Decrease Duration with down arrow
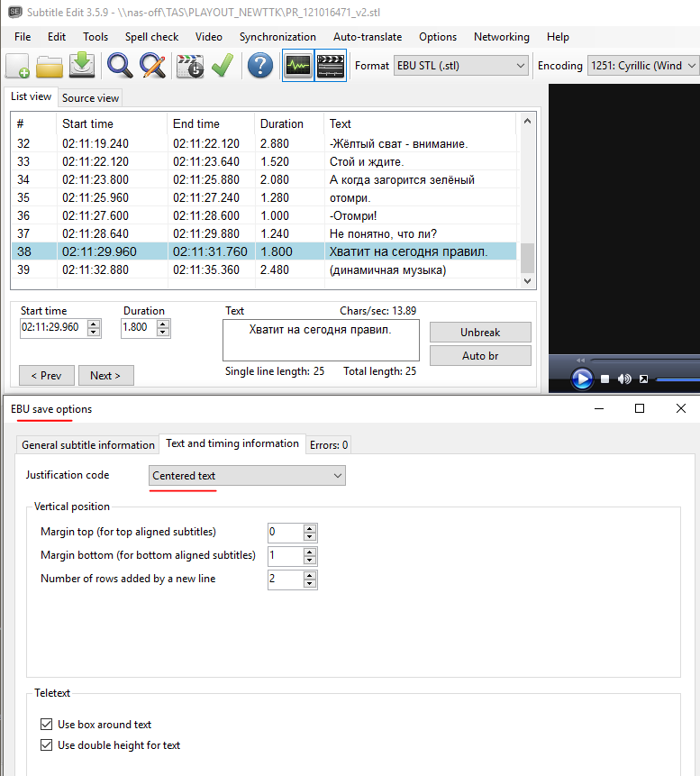 [x=163, y=332]
